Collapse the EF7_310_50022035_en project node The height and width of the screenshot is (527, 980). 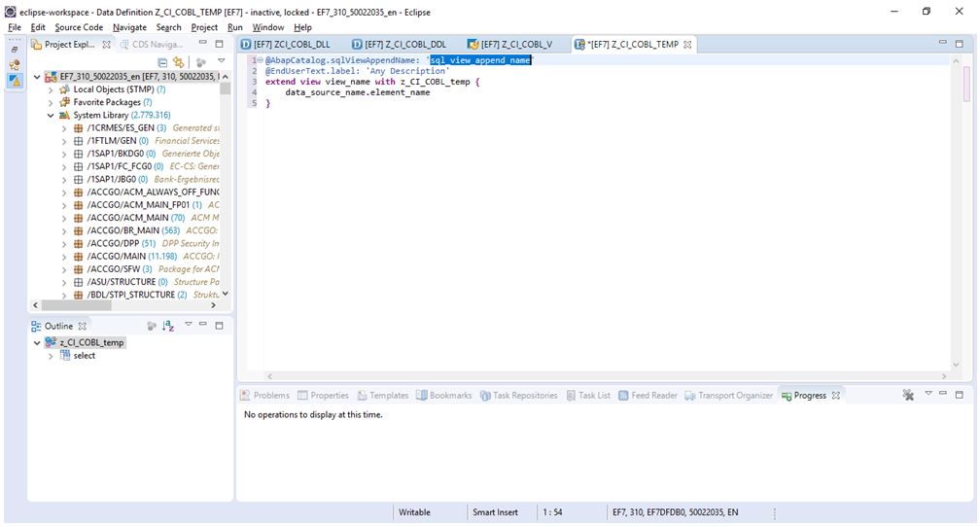[x=37, y=77]
